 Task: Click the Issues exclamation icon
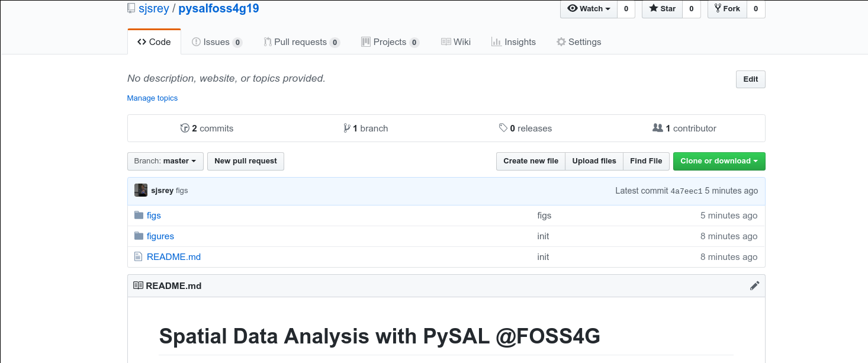(x=196, y=42)
